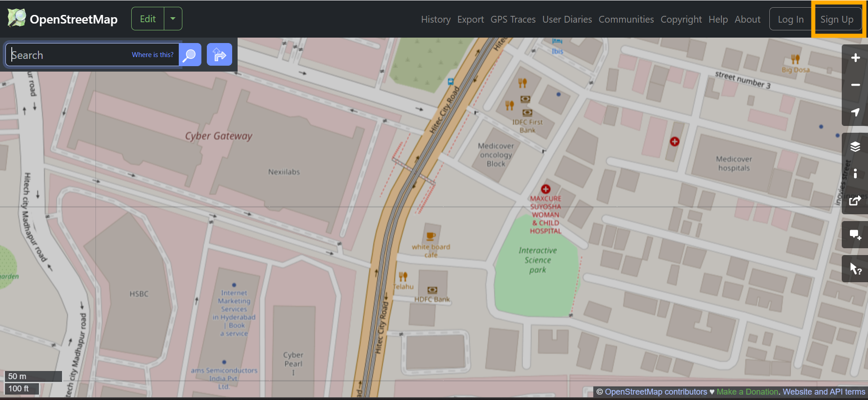
Task: Expand the Edit dropdown arrow
Action: (173, 19)
